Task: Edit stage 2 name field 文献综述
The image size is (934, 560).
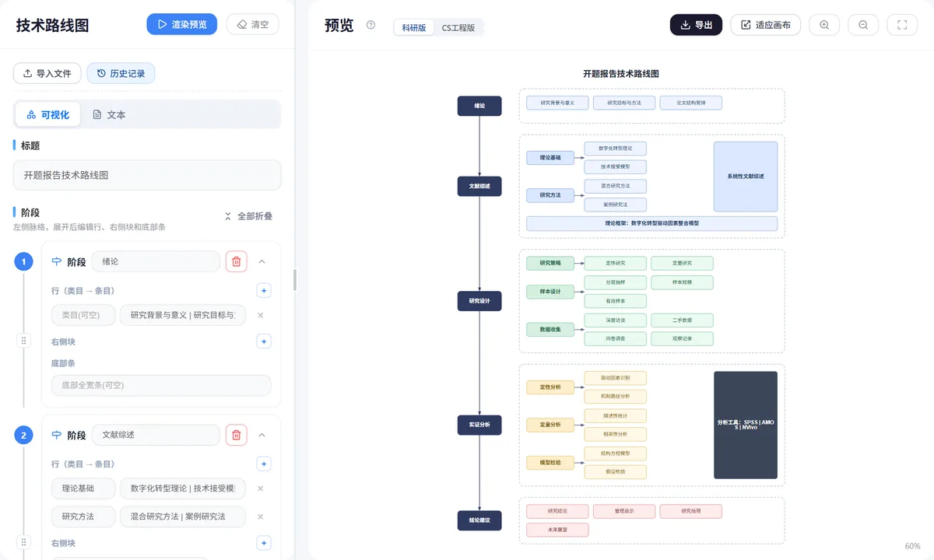Action: (x=156, y=435)
